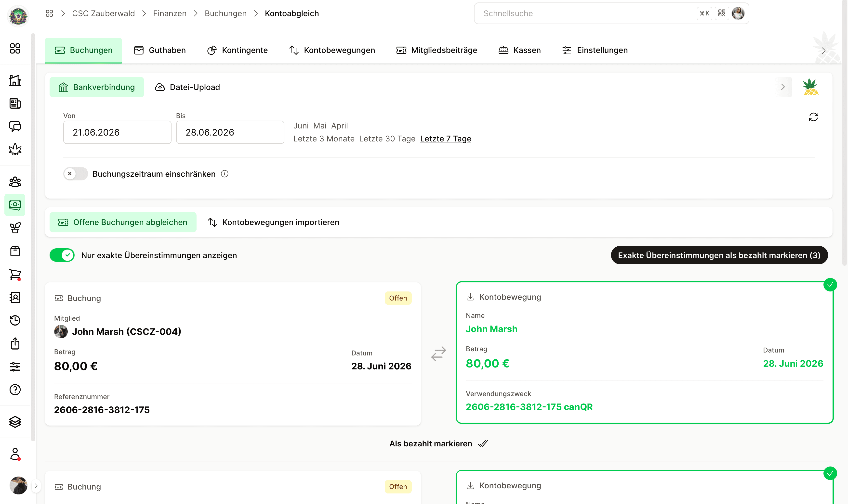Image resolution: width=848 pixels, height=504 pixels.
Task: Toggle Buchungszeitraum einschränken switch
Action: pyautogui.click(x=76, y=174)
